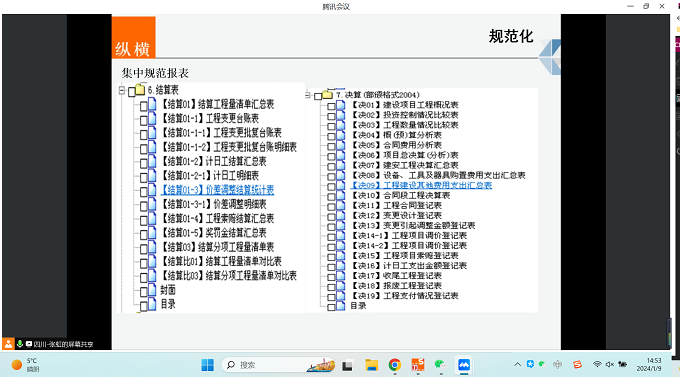Click the taskbar search box
This screenshot has width=680, height=377.
[x=278, y=365]
